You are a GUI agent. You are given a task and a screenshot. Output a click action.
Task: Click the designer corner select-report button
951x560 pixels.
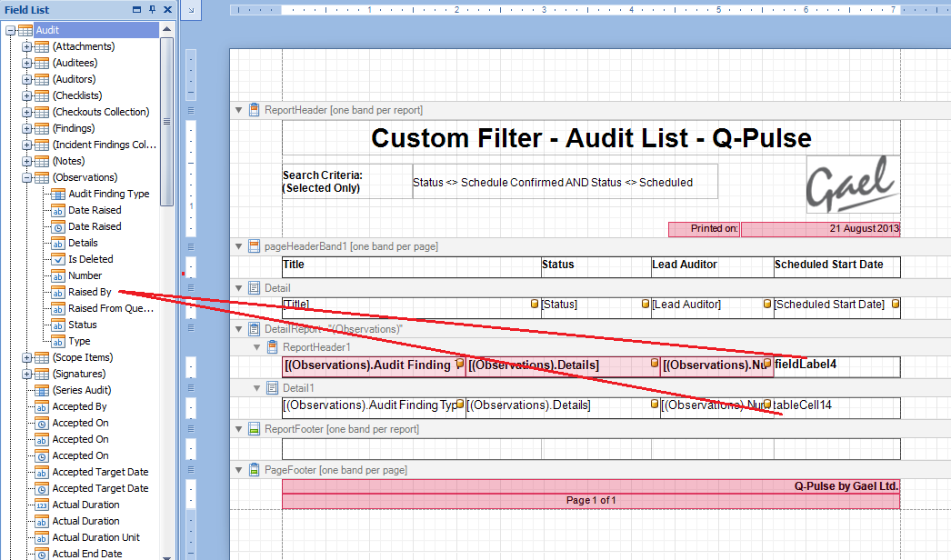[191, 10]
